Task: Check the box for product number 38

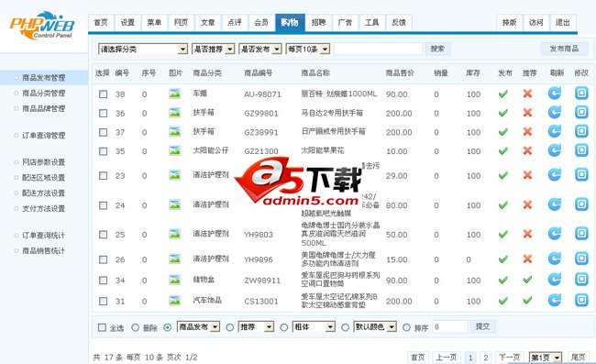Action: [x=103, y=94]
